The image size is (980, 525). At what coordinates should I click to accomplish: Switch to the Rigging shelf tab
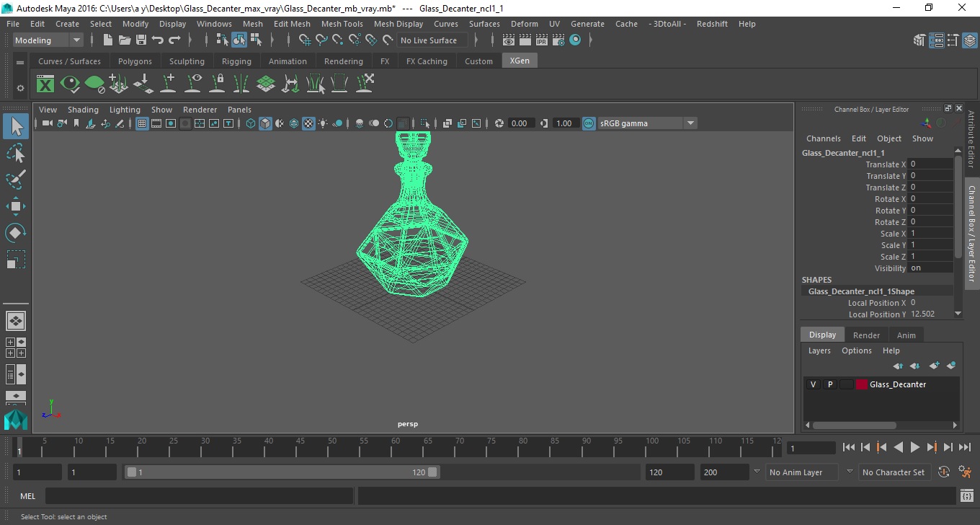236,61
